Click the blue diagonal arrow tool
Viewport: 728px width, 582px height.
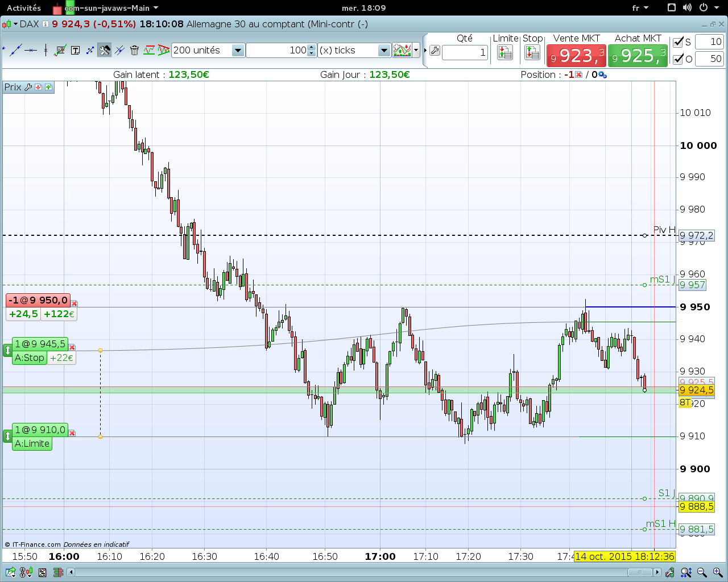[90, 50]
